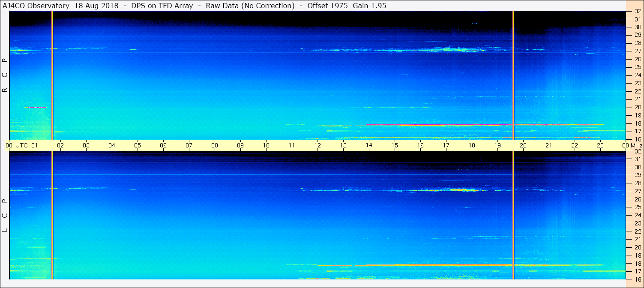This screenshot has width=644, height=288.
Task: Select hour 12 on the time axis
Action: [318, 145]
